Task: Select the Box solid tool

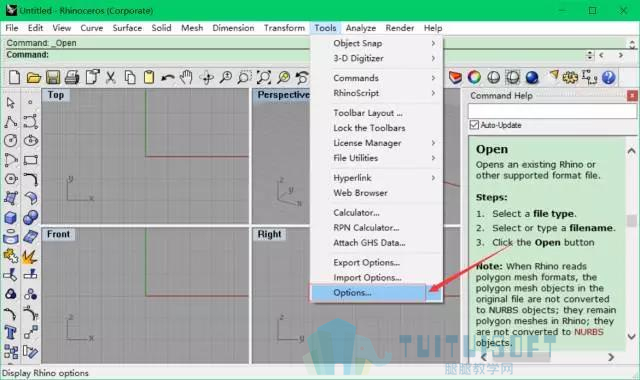Action: (11, 217)
